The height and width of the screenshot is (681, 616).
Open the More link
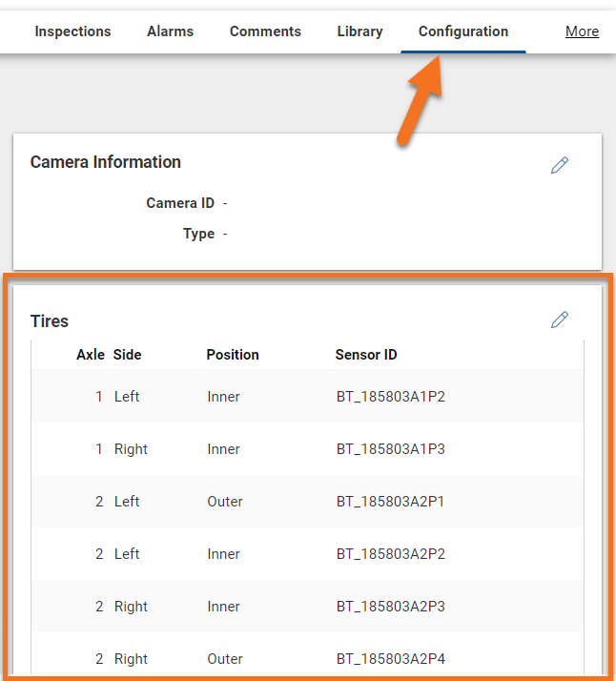(x=582, y=31)
